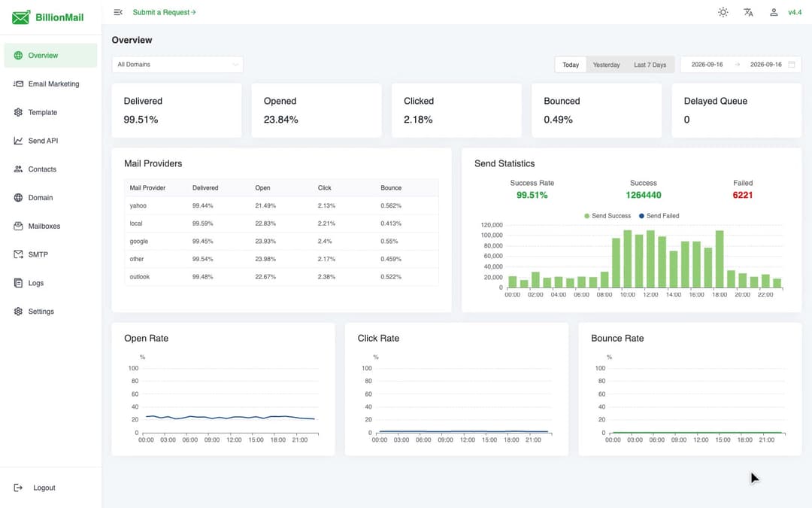Screen dimensions: 812x508
Task: View the Logs page
Action: [x=51, y=283]
